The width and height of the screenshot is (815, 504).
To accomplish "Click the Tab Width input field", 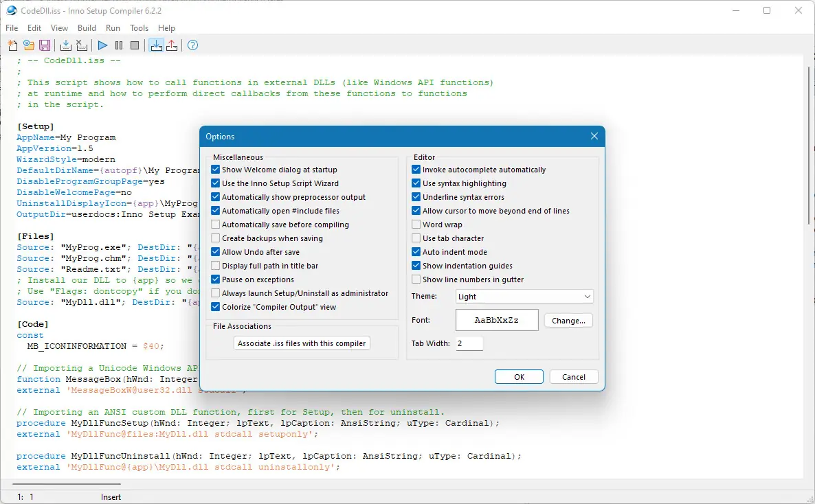I will tap(469, 343).
